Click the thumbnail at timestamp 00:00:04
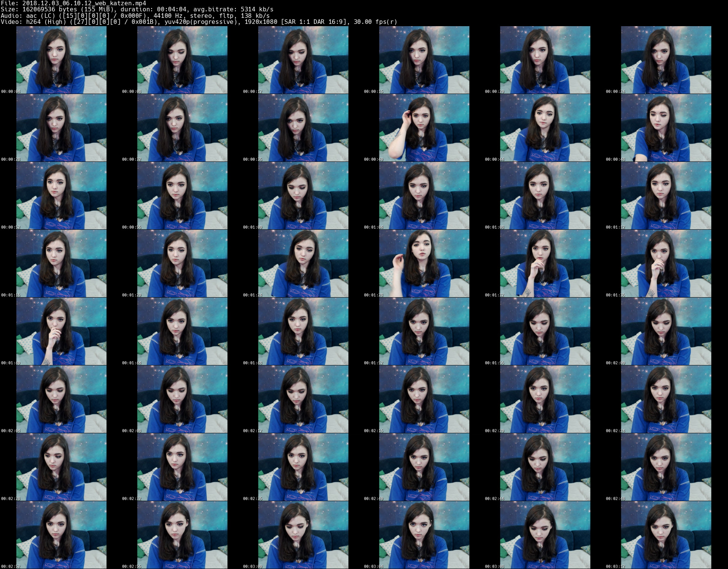This screenshot has width=728, height=569. point(61,60)
